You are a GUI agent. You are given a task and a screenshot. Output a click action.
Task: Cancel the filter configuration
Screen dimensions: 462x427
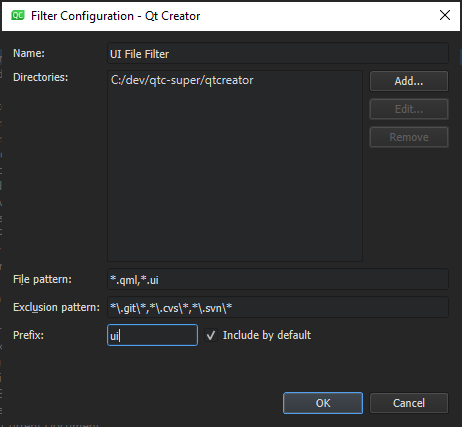tap(409, 403)
